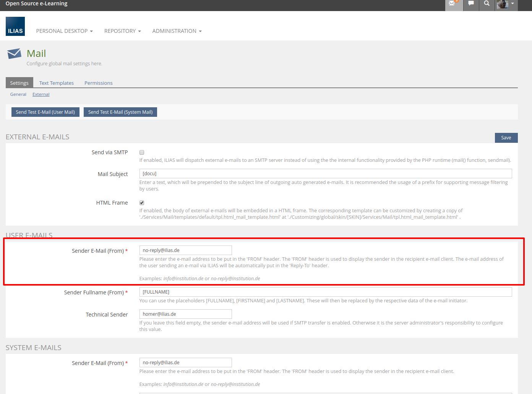Open user menu arrow next to avatar
The image size is (532, 394).
pyautogui.click(x=513, y=3)
